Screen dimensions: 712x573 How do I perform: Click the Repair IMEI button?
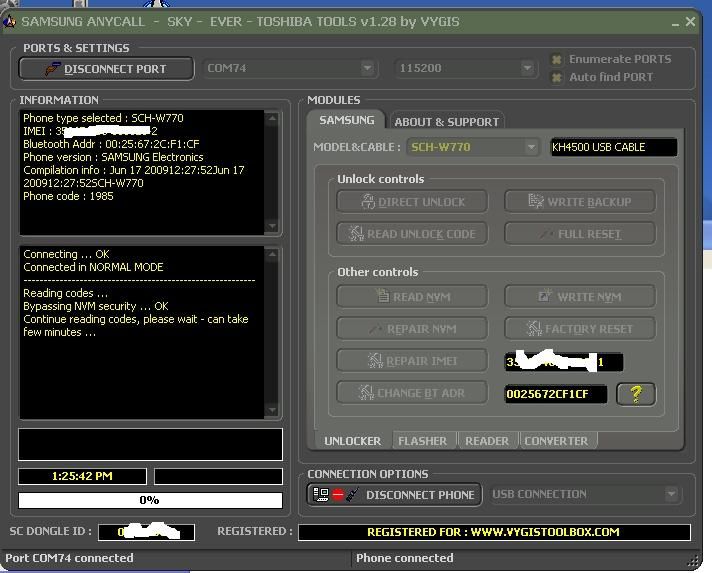pyautogui.click(x=412, y=361)
